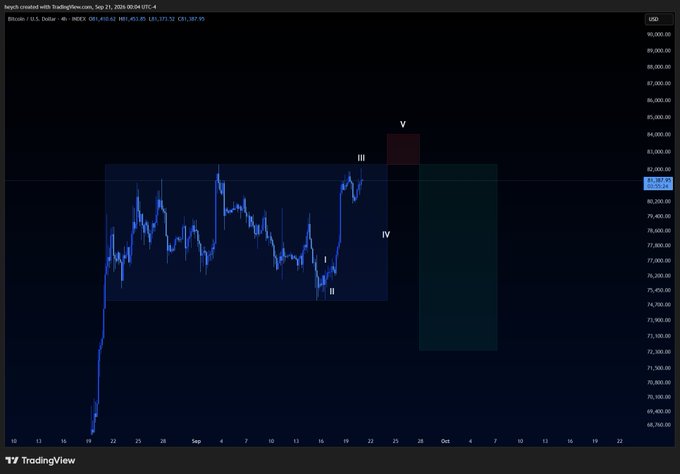Click the 84,000.00 price axis label
680x474 pixels.
click(659, 134)
